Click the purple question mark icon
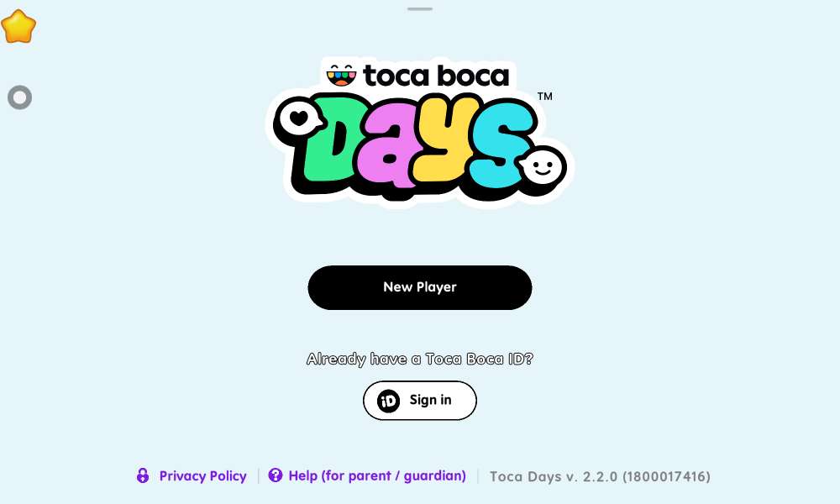Viewport: 840px width, 504px height. coord(276,475)
